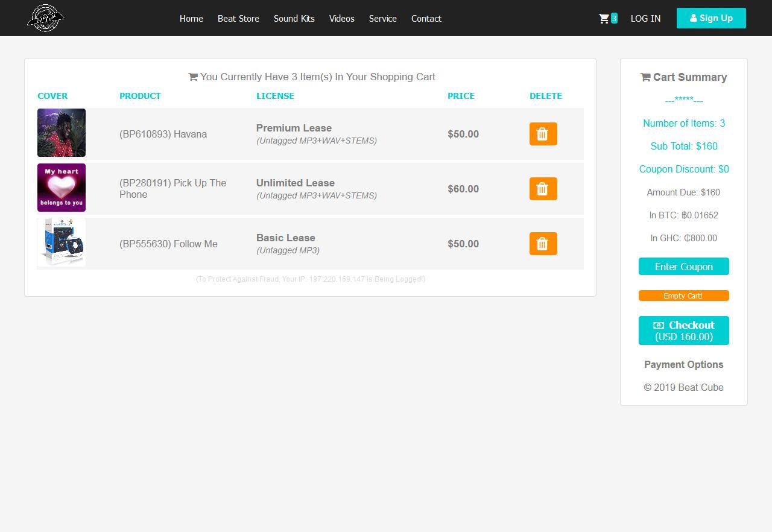This screenshot has height=532, width=772.
Task: Click LOG IN in the top bar
Action: [x=645, y=19]
